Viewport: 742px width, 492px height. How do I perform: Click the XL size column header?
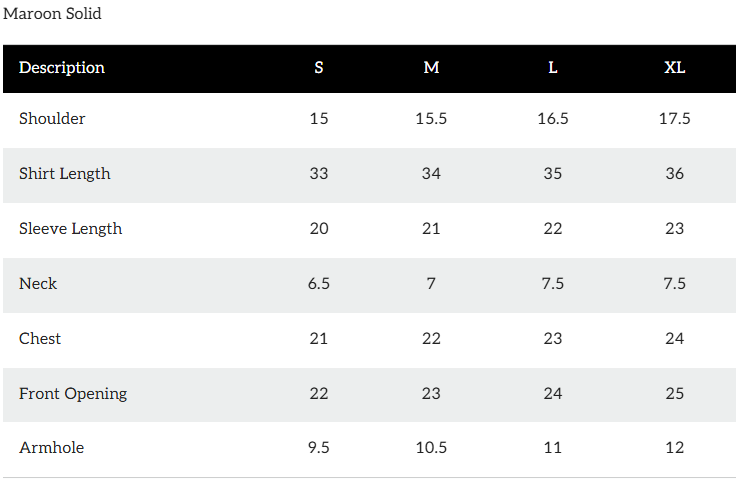point(675,68)
